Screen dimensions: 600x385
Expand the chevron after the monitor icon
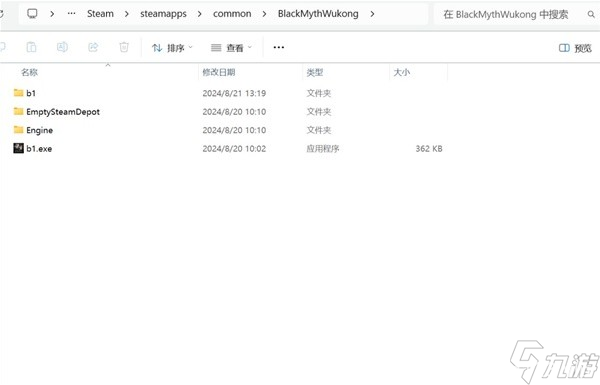(x=52, y=14)
